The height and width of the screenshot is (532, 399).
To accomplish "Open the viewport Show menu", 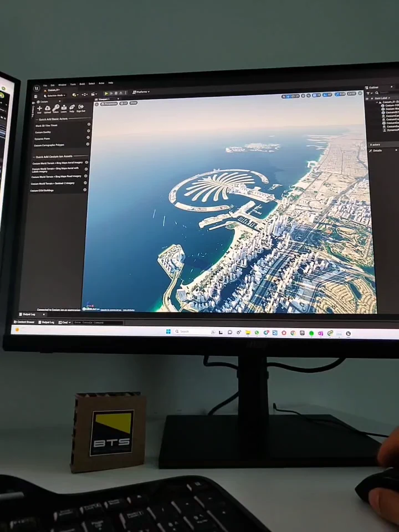I will [x=134, y=103].
